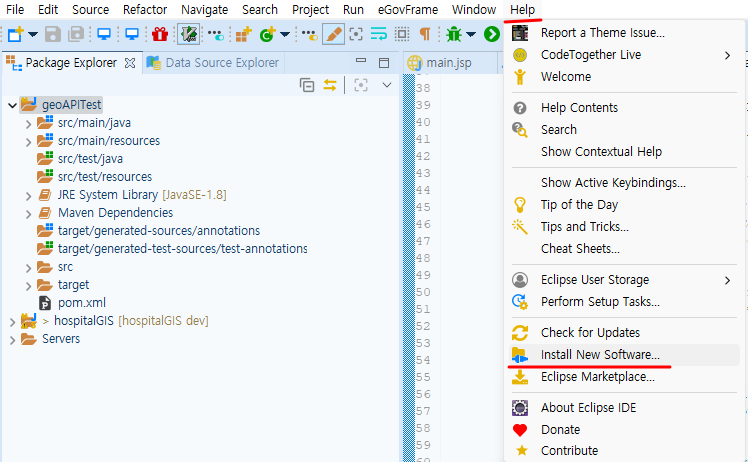Open CodeTogether Live submenu
This screenshot has height=462, width=748.
(x=624, y=55)
